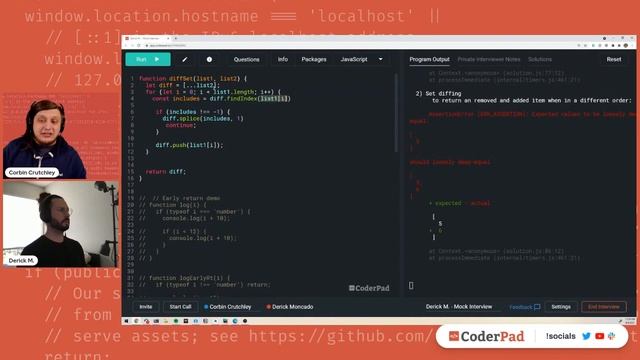The height and width of the screenshot is (360, 640).
Task: Click the browser profile avatar icon
Action: coord(625,45)
